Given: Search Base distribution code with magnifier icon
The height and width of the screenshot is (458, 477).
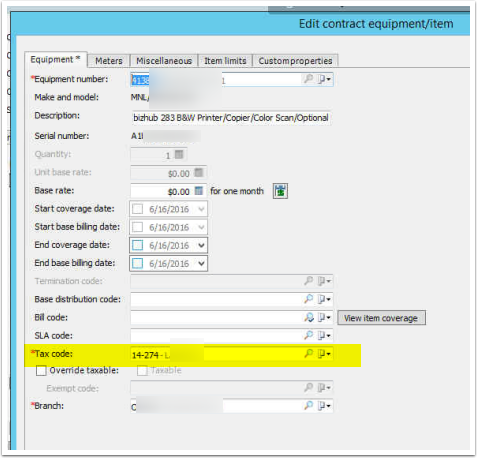Looking at the screenshot, I should (x=309, y=299).
